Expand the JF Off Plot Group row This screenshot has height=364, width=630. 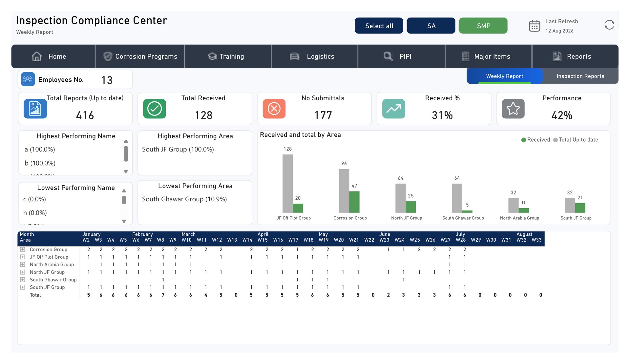click(x=23, y=257)
